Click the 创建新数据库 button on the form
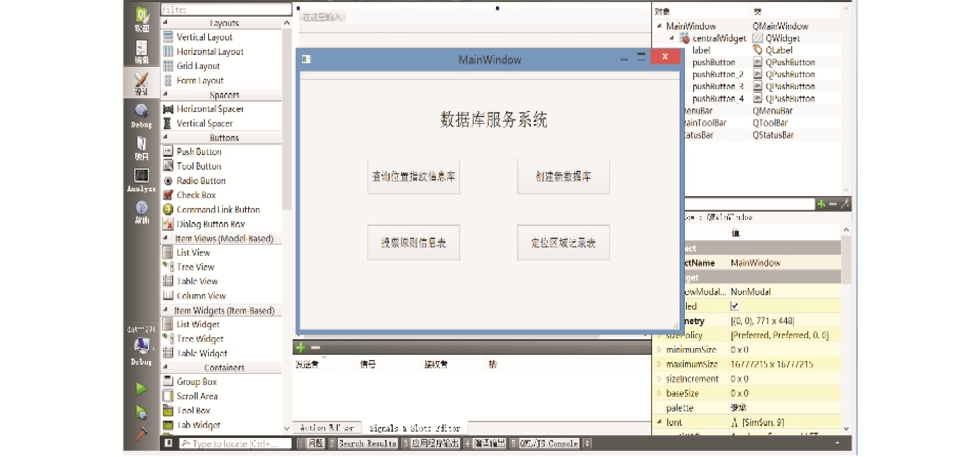 (563, 177)
